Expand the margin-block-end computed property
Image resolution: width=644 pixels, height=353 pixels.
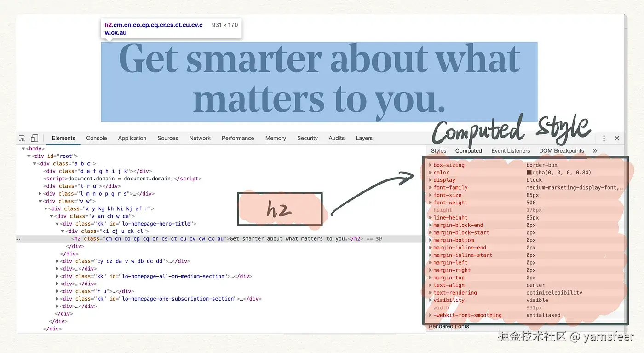pyautogui.click(x=431, y=225)
